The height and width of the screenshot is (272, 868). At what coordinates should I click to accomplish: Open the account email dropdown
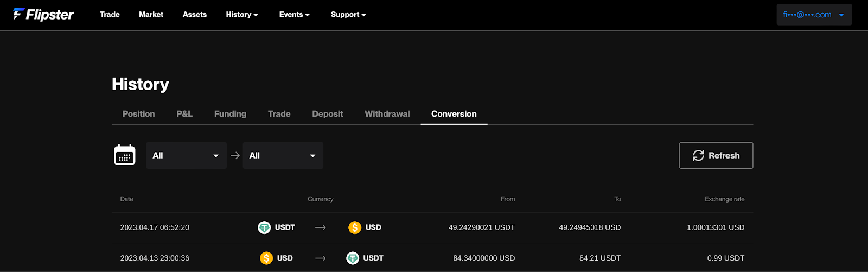click(814, 15)
